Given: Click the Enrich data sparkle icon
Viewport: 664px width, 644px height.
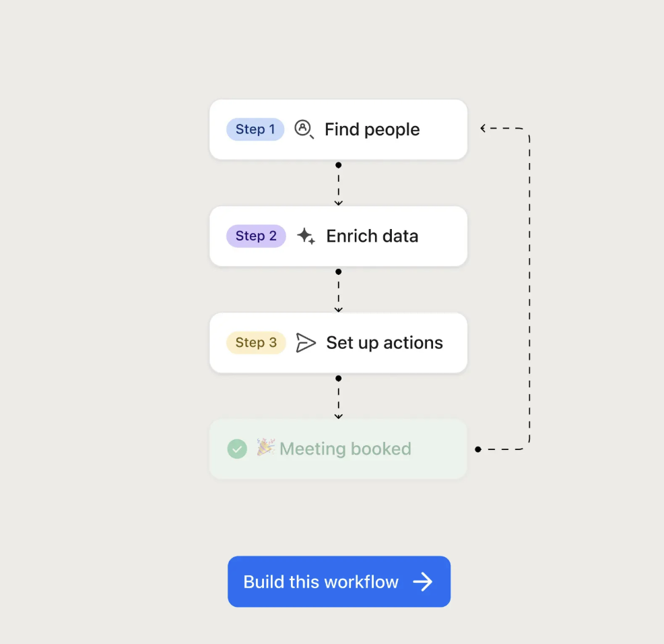Looking at the screenshot, I should click(306, 236).
